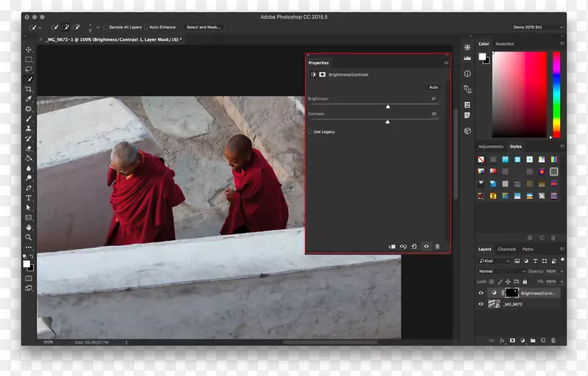Screen dimensions: 588x376
Task: Check the Sample All Layers option
Action: click(105, 27)
